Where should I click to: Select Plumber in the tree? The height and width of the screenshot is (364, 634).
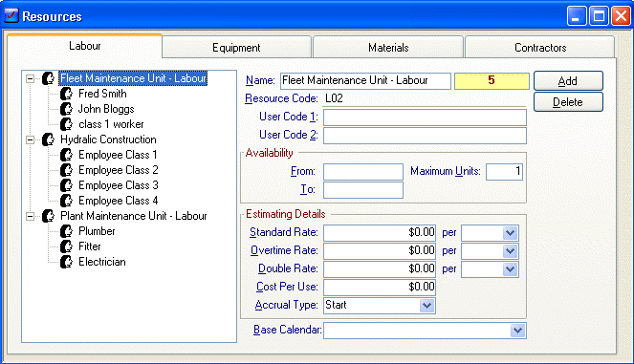[97, 231]
